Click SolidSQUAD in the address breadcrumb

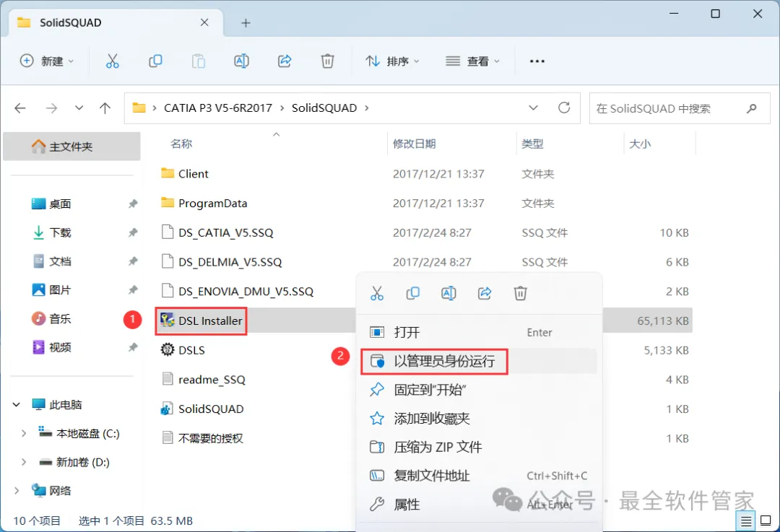[x=324, y=108]
